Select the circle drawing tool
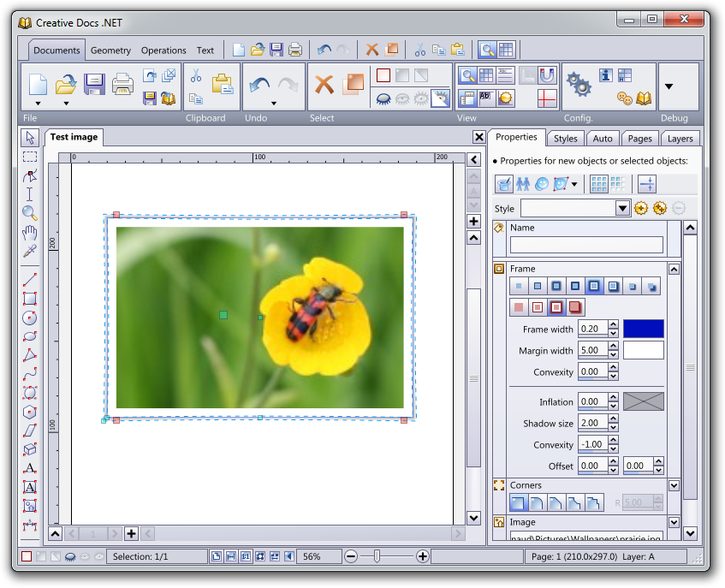Image resolution: width=725 pixels, height=588 pixels. 30,318
